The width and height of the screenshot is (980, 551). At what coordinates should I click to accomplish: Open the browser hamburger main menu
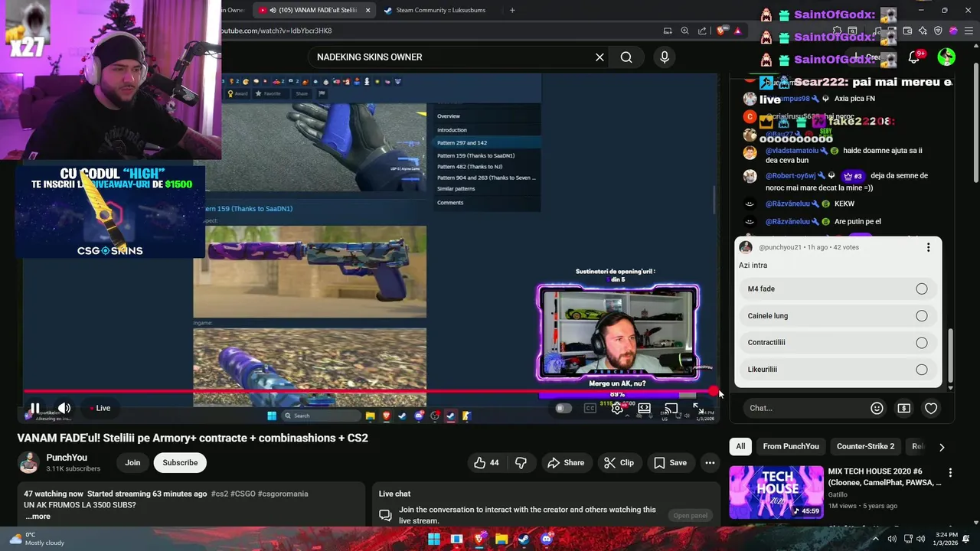[x=969, y=31]
